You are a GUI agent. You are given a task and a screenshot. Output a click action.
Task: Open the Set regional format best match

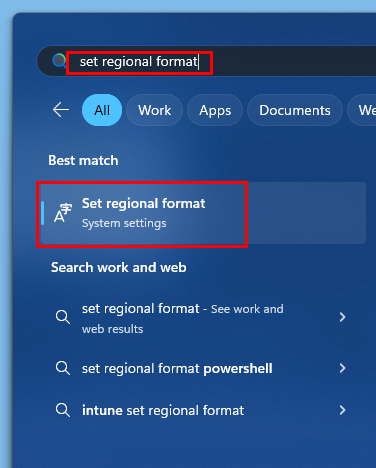pyautogui.click(x=202, y=213)
